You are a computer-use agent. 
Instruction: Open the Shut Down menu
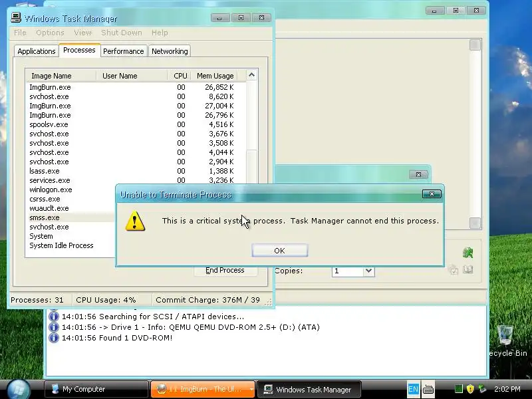pyautogui.click(x=122, y=33)
